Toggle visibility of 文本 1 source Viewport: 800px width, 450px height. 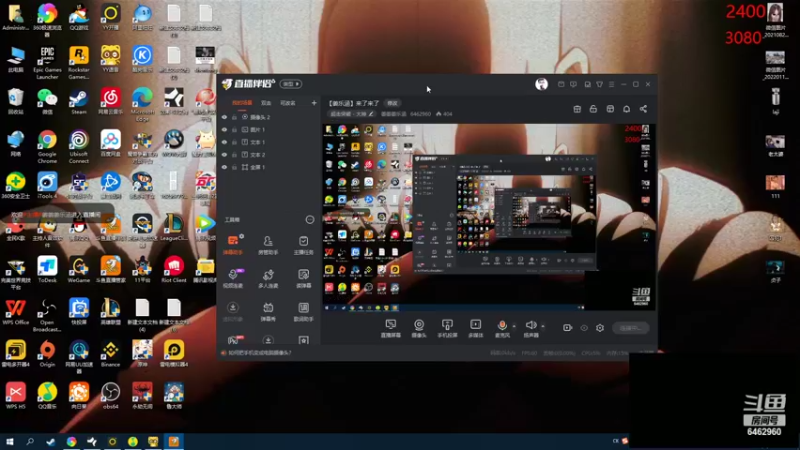[224, 142]
